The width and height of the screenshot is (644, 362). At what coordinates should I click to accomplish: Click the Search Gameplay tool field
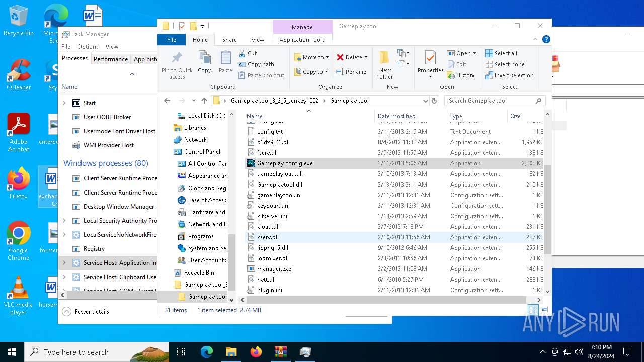pyautogui.click(x=496, y=101)
